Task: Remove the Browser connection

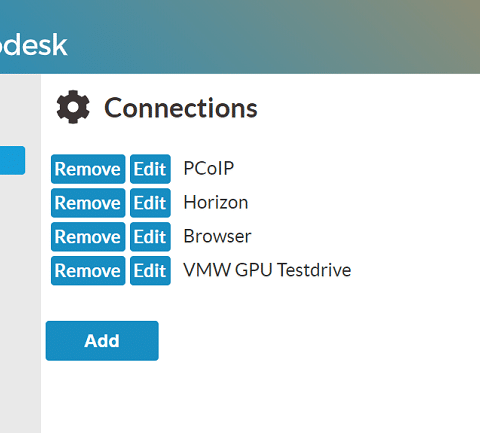Action: point(88,237)
